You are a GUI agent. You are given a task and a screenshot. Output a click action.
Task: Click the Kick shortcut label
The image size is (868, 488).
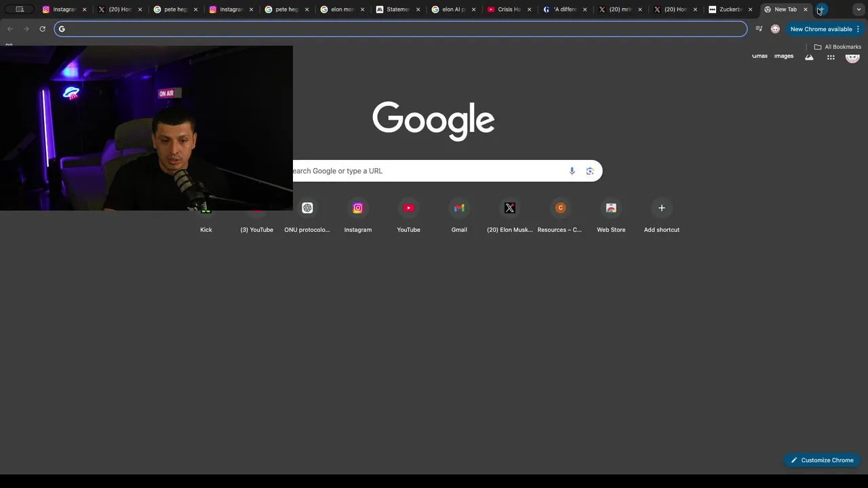(x=206, y=230)
